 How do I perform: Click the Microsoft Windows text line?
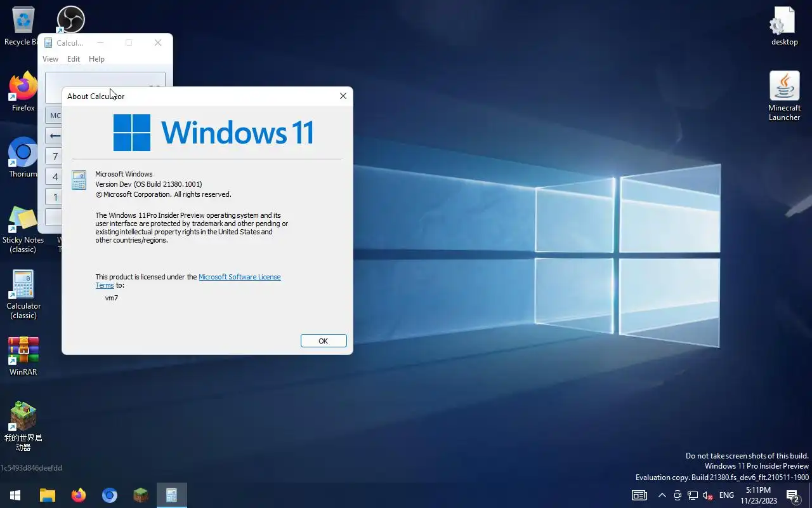[x=124, y=174]
